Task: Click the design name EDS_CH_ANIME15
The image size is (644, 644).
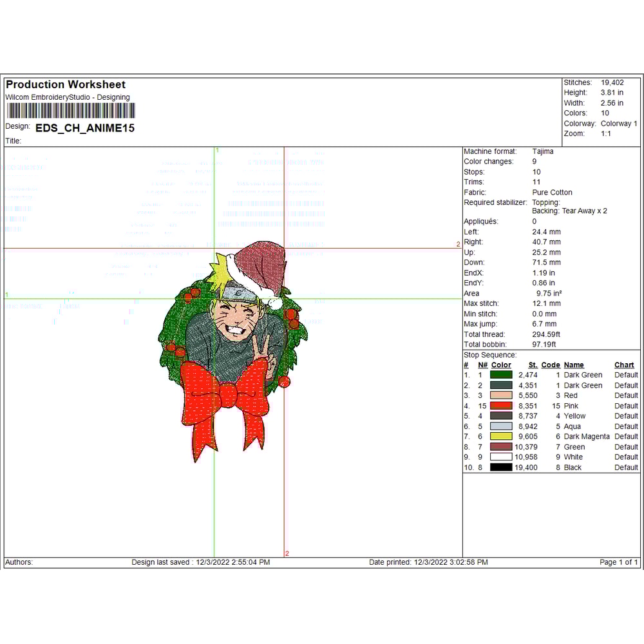Action: 85,128
